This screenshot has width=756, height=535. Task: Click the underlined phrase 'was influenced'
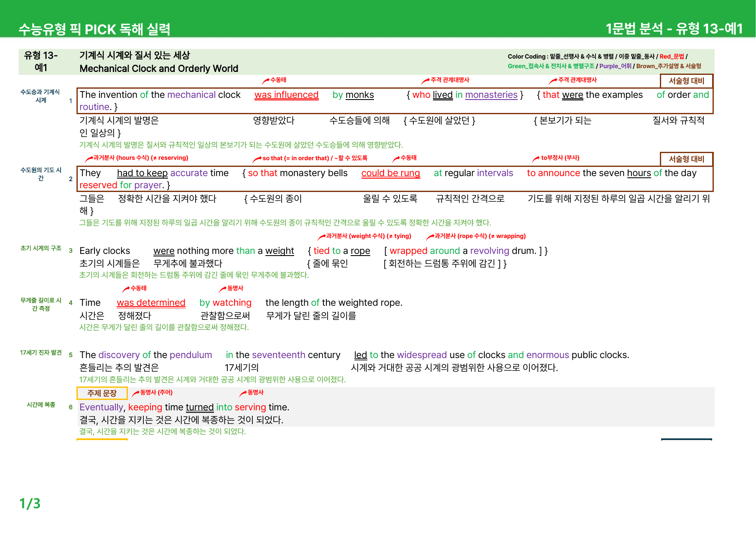tap(286, 95)
